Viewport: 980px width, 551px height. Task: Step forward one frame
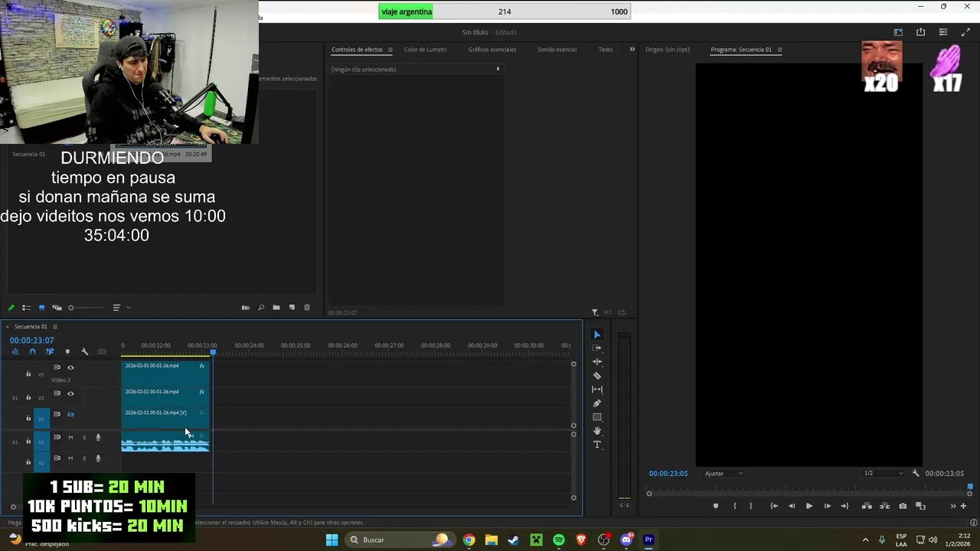(828, 506)
